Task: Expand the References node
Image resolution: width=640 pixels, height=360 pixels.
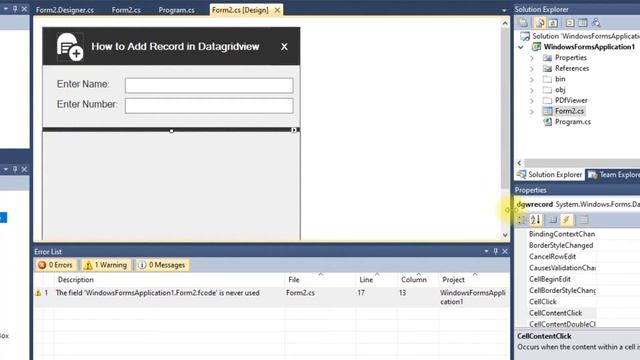Action: [532, 69]
